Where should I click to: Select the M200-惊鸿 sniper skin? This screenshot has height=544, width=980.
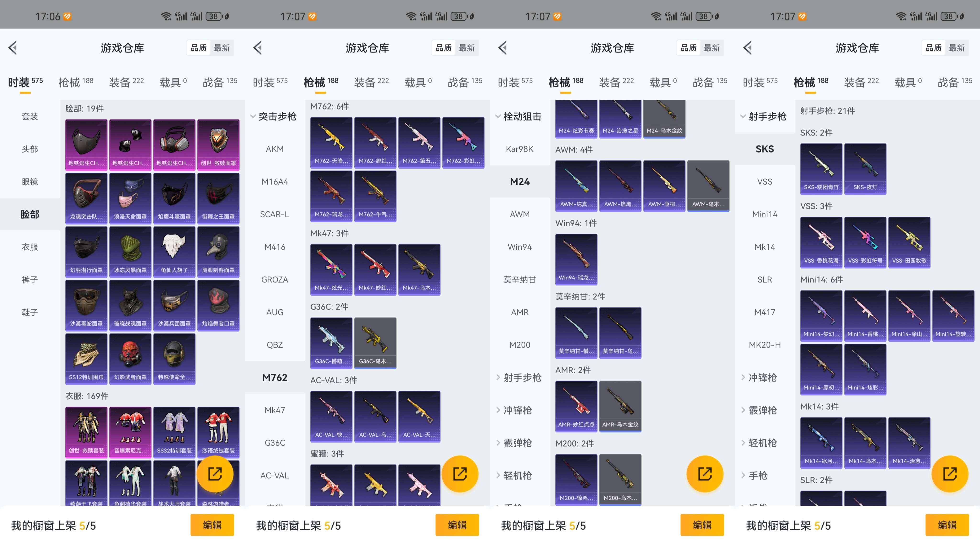coord(576,479)
